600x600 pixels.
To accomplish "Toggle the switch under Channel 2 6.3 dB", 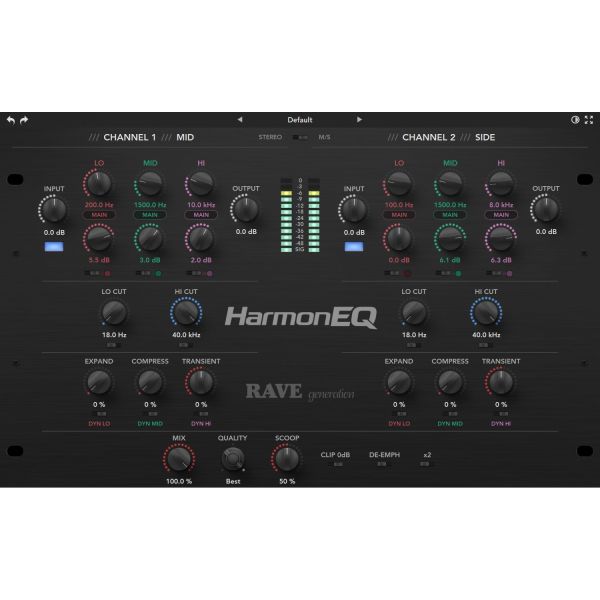I will tap(494, 273).
